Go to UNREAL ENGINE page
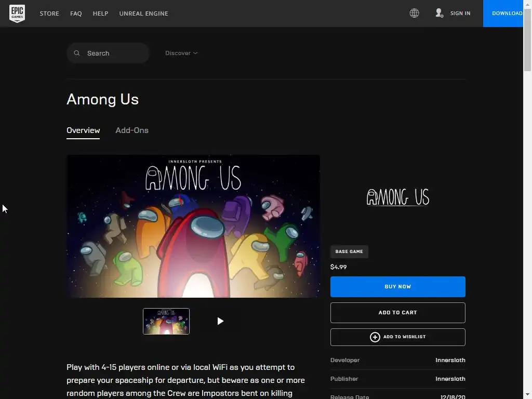Viewport: 532px width, 399px height. coord(143,14)
